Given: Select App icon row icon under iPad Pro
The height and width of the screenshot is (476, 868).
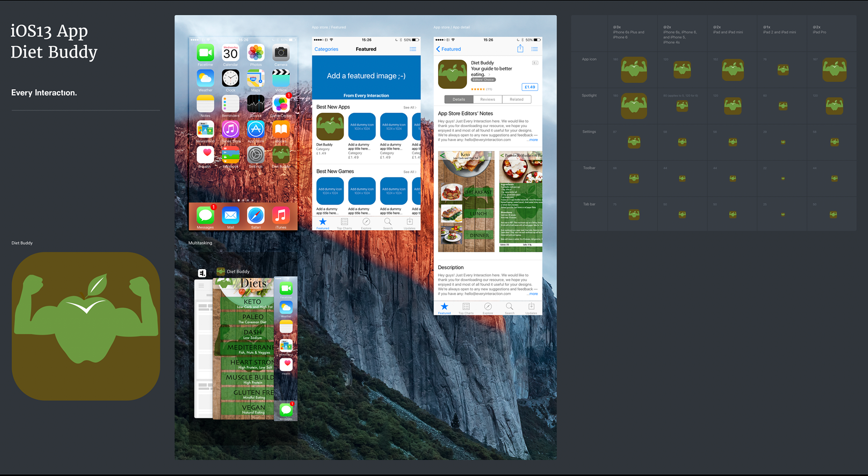Looking at the screenshot, I should (x=834, y=70).
